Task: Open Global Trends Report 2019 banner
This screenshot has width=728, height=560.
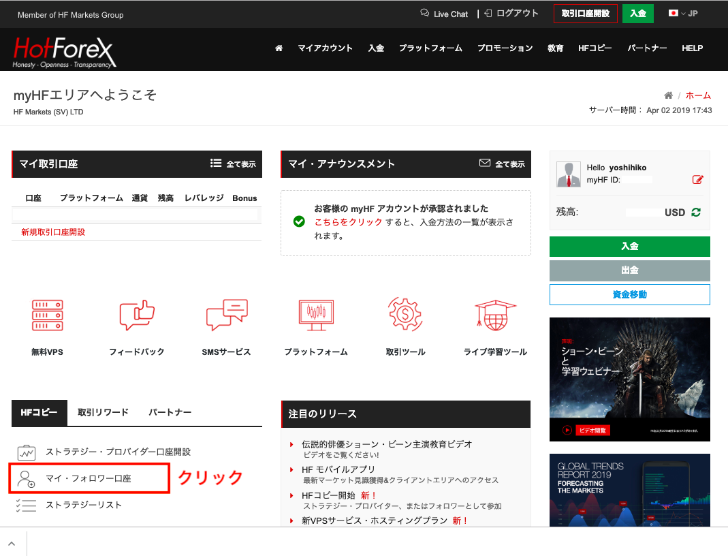Action: (x=629, y=490)
